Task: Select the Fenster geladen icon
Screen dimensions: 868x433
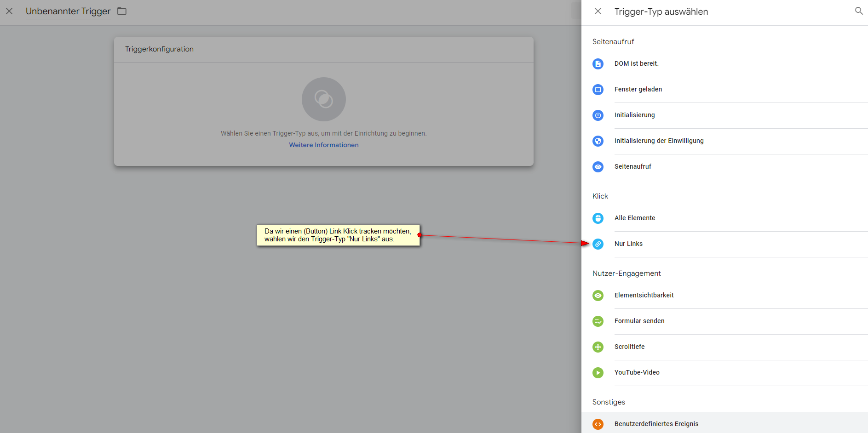Action: click(x=598, y=90)
